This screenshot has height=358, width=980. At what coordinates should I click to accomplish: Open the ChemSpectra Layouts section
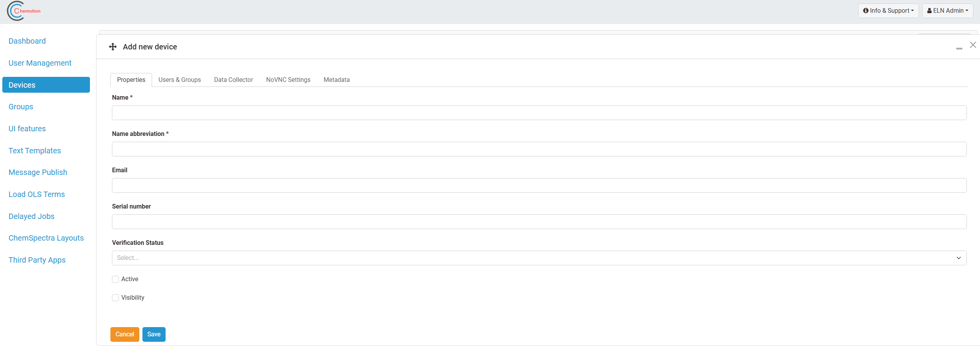tap(46, 238)
